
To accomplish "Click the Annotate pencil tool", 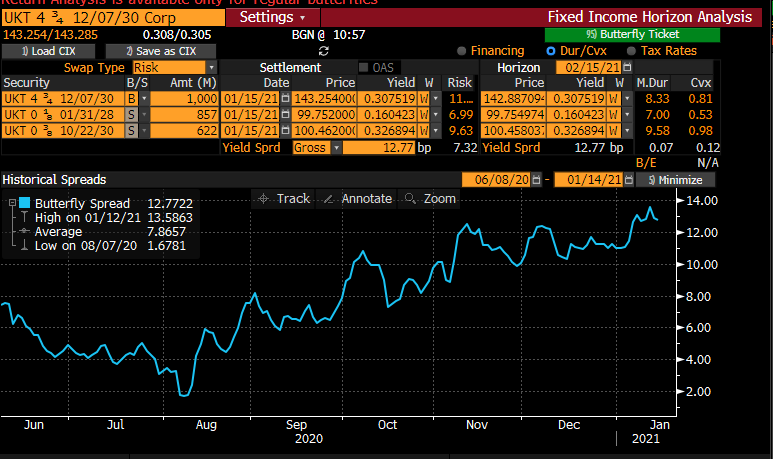I will pos(356,199).
